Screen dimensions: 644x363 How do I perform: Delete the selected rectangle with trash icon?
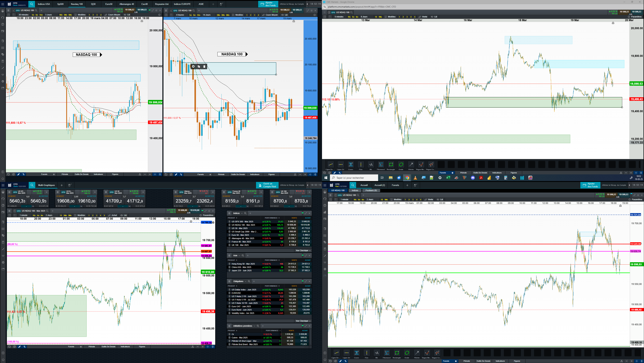click(x=204, y=67)
